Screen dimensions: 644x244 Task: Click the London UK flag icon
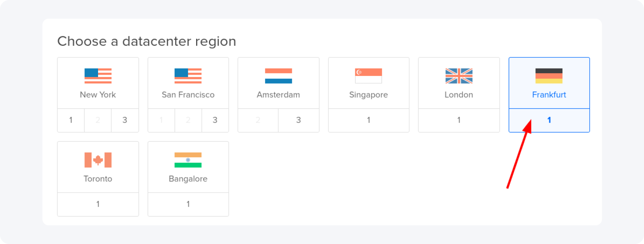click(x=459, y=76)
